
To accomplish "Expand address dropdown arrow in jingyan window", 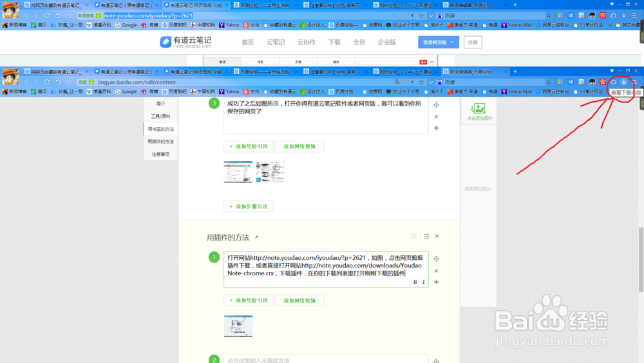I will click(430, 83).
